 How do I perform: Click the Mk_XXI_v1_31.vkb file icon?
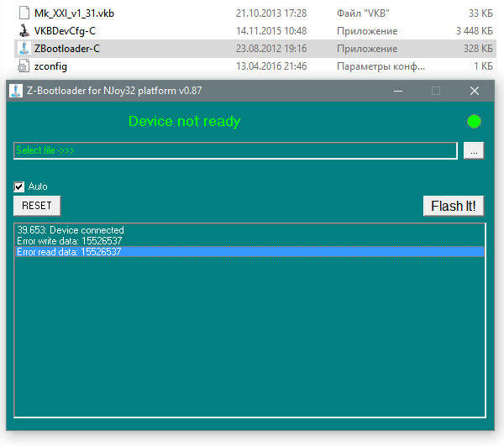coord(24,13)
